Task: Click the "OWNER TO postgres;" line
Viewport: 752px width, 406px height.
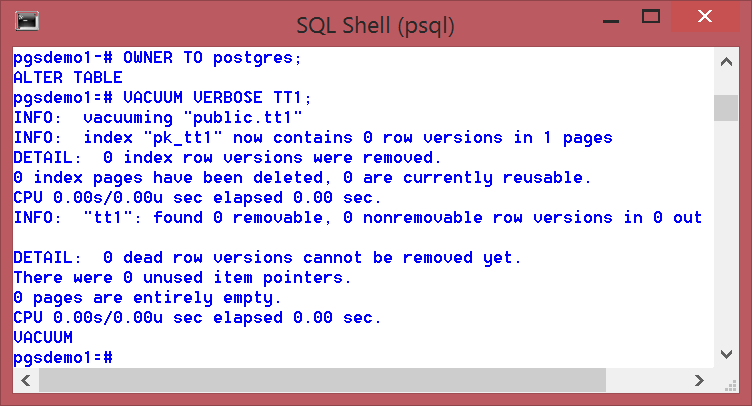Action: coord(212,57)
